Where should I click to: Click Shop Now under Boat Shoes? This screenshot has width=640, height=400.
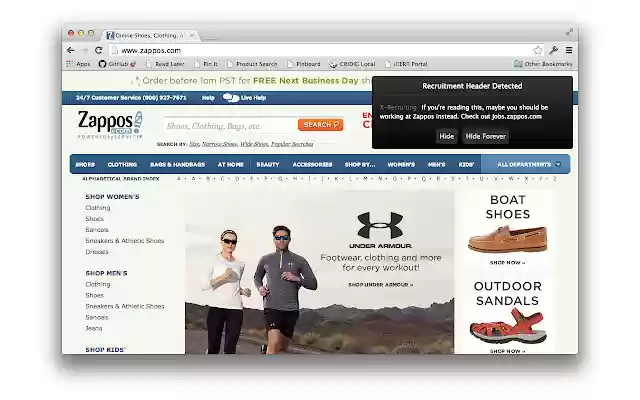click(507, 262)
